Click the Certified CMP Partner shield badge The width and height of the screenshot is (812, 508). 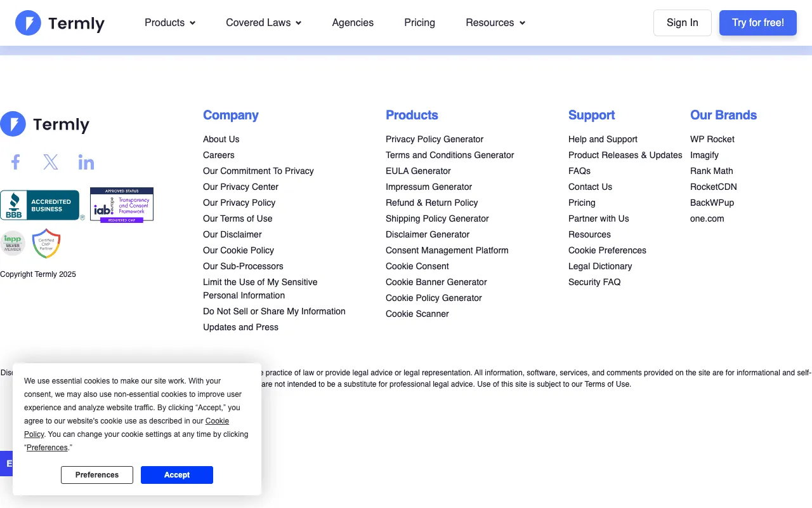coord(46,243)
